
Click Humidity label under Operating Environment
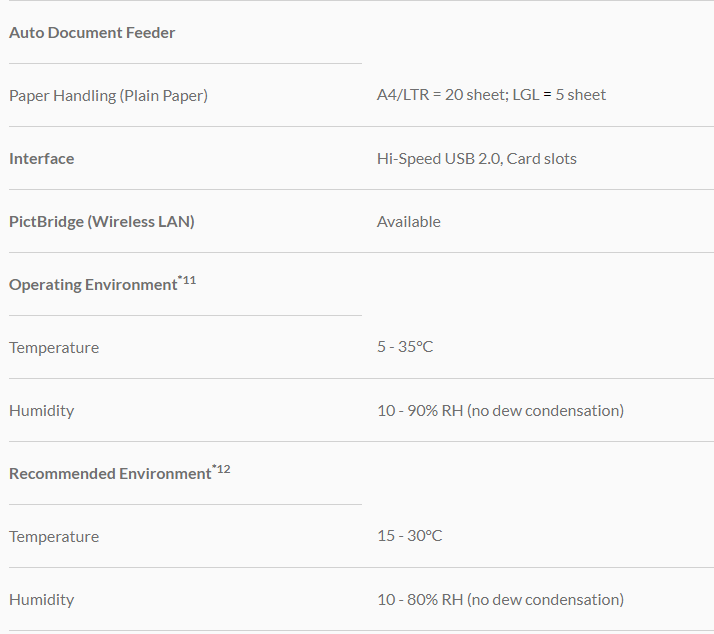click(x=42, y=411)
